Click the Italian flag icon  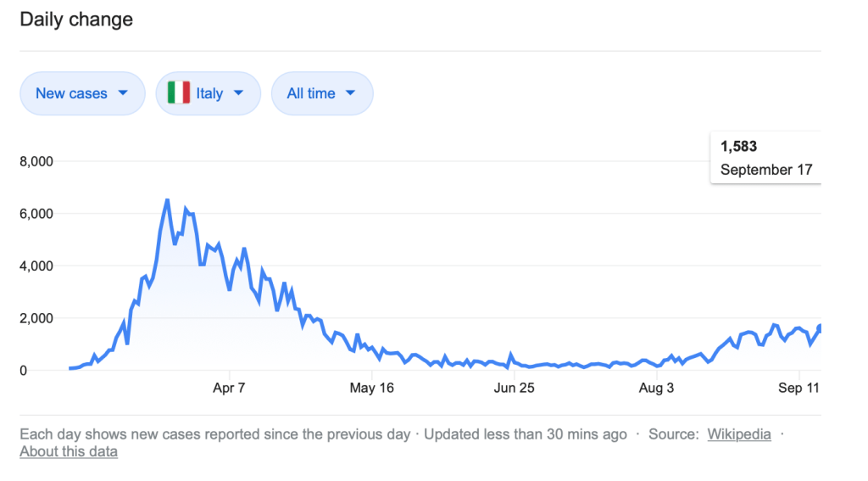178,93
